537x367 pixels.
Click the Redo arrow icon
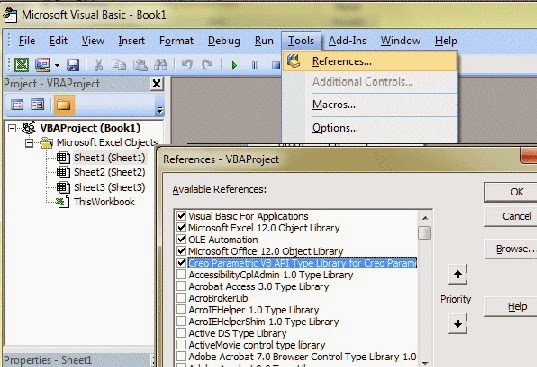pyautogui.click(x=207, y=64)
